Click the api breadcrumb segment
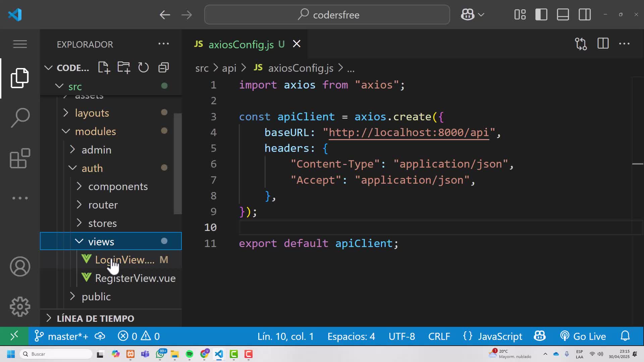 [x=229, y=68]
